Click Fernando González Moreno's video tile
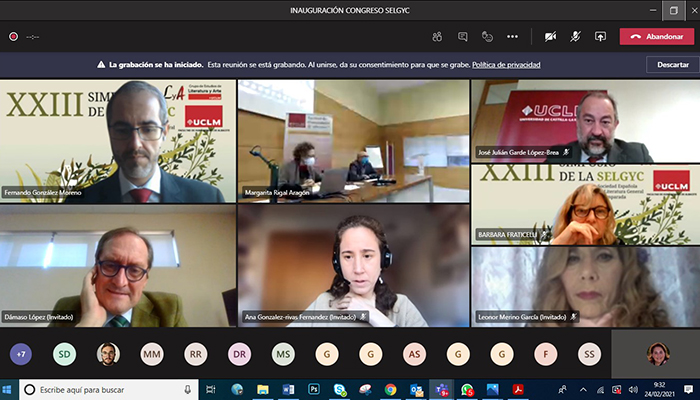The height and width of the screenshot is (400, 700). point(117,141)
